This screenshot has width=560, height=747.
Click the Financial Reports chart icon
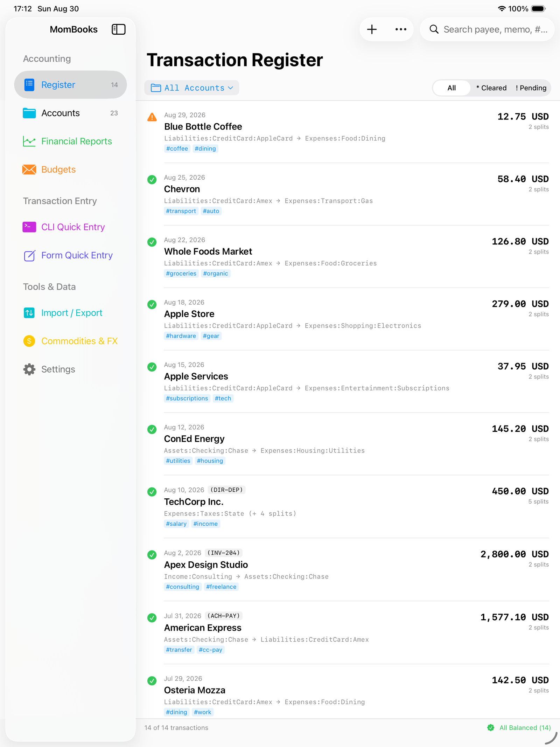(29, 141)
